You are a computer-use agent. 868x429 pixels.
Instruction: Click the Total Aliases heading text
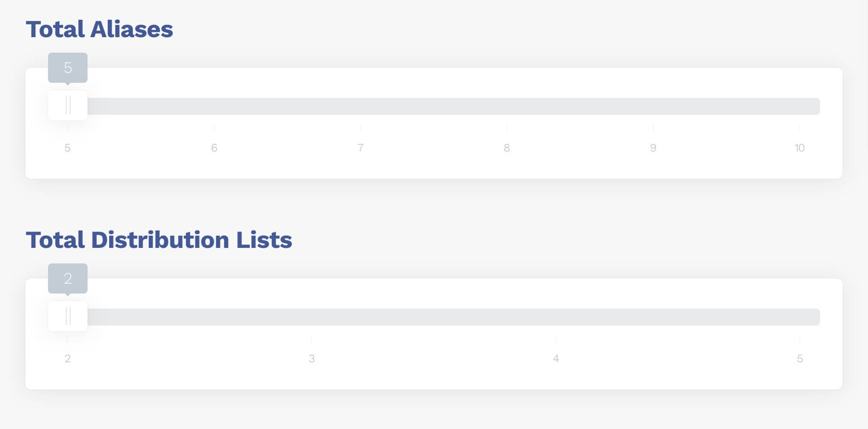click(100, 29)
